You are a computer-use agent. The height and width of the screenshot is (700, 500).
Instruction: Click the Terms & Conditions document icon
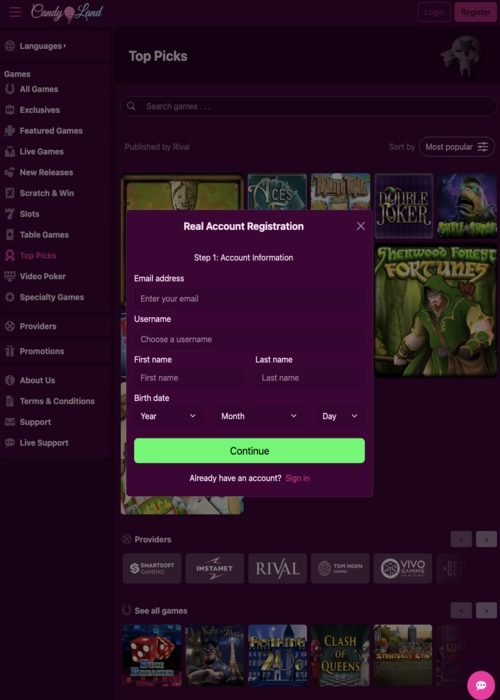(10, 401)
